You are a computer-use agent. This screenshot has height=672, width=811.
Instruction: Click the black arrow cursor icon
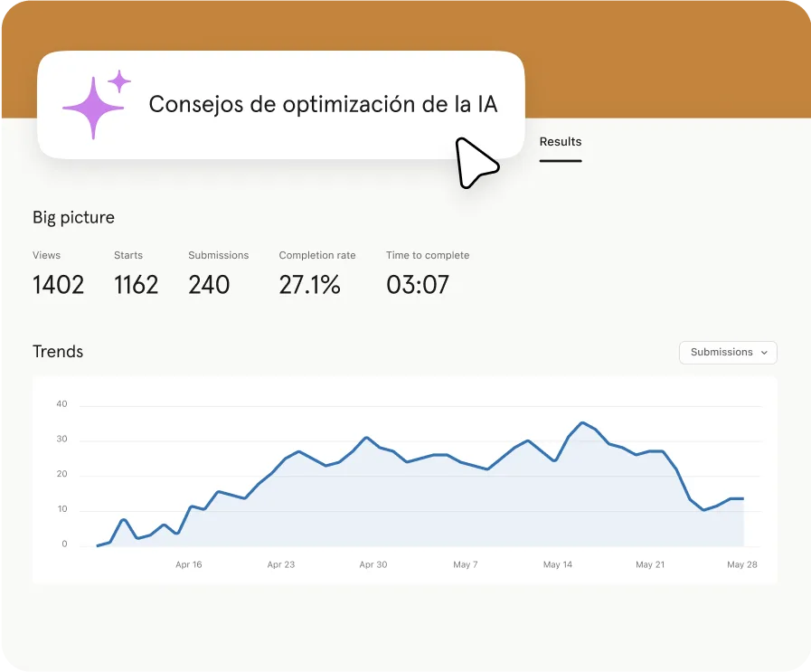pyautogui.click(x=476, y=163)
